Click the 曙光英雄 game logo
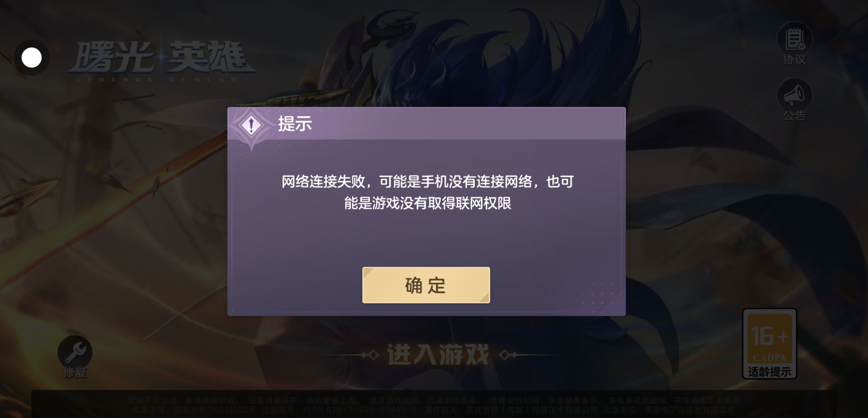This screenshot has width=868, height=418. tap(162, 57)
